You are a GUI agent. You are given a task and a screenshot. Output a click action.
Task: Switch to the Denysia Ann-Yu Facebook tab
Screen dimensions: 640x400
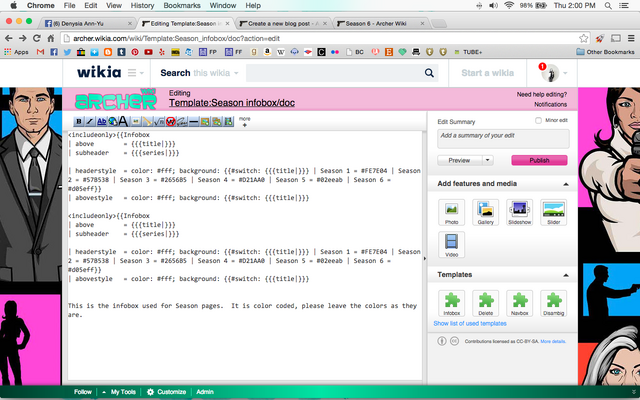point(88,23)
